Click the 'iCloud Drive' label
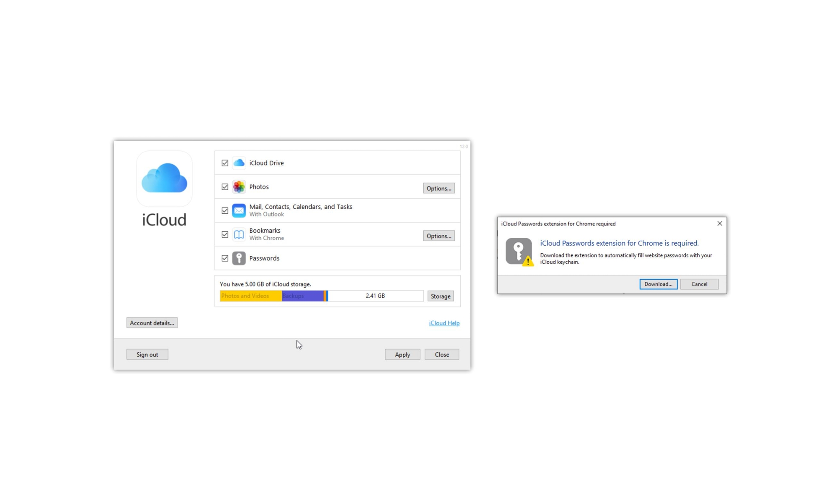 tap(266, 163)
